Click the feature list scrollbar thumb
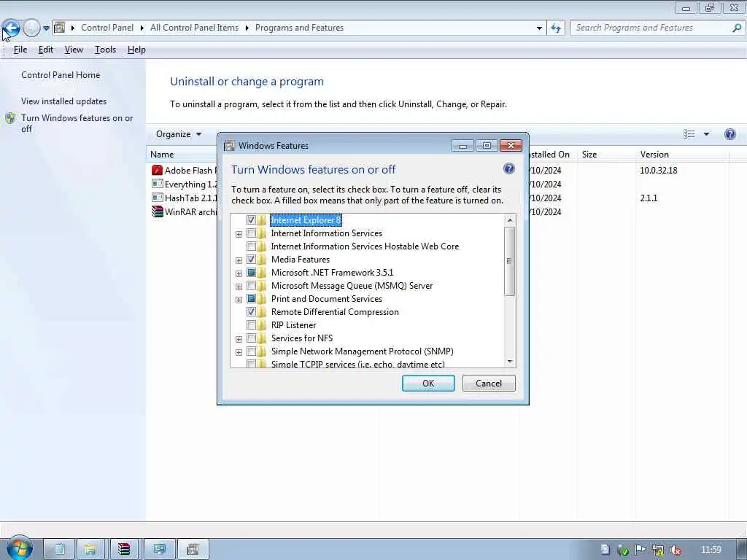Image resolution: width=747 pixels, height=560 pixels. [509, 261]
